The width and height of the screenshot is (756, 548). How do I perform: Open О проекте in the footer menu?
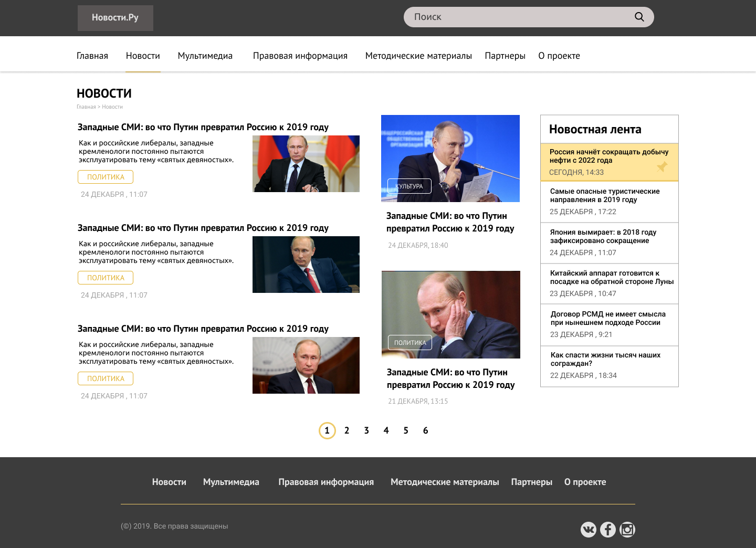[585, 482]
